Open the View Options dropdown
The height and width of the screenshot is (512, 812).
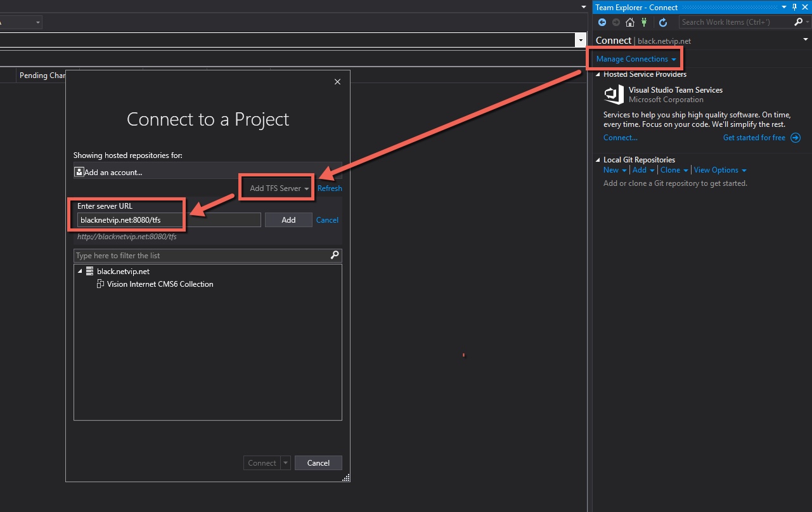click(720, 170)
